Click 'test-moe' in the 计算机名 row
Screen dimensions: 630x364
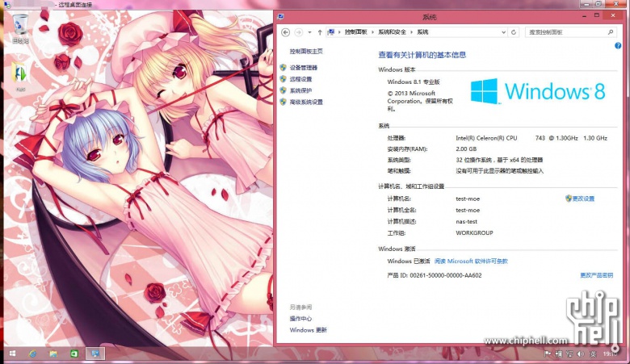(468, 199)
